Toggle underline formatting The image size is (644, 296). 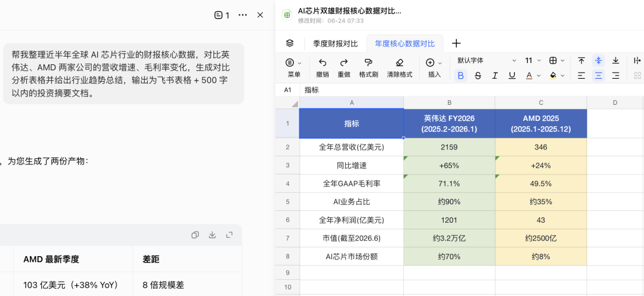click(512, 76)
